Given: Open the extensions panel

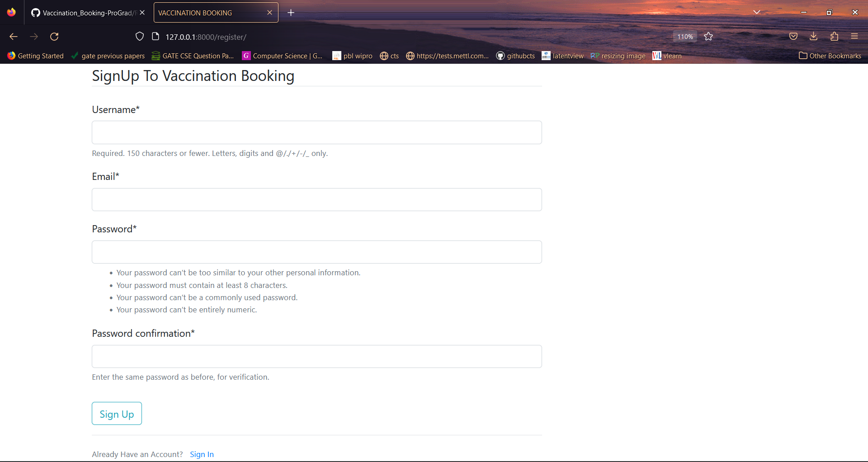Looking at the screenshot, I should pyautogui.click(x=834, y=36).
